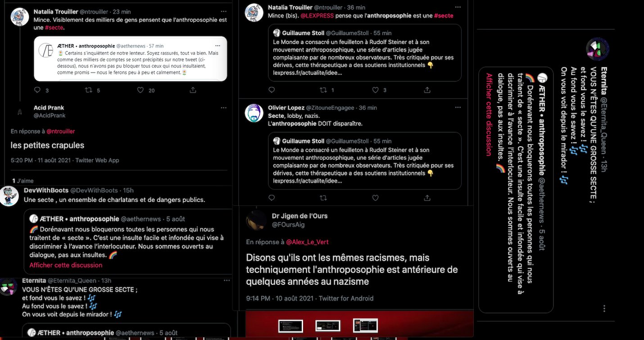
Task: Retweet Natalia Trouiller's tweet with 5 retweets
Action: 89,90
